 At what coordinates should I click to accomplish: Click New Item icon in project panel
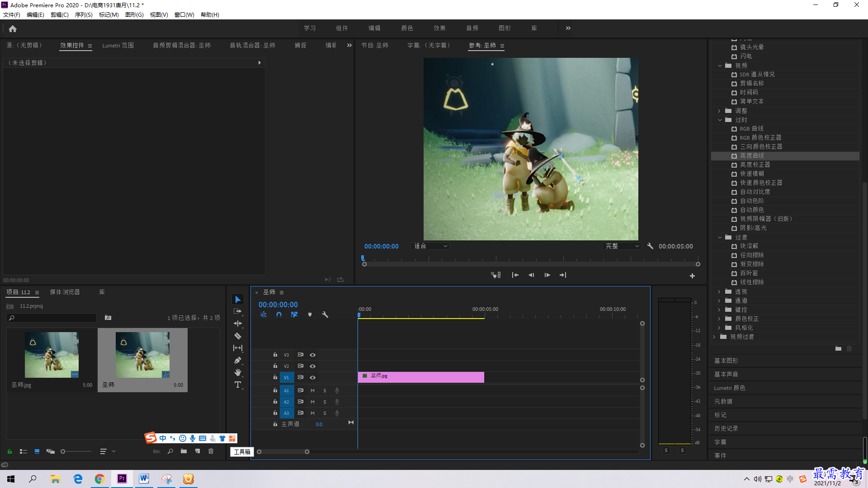pos(198,451)
